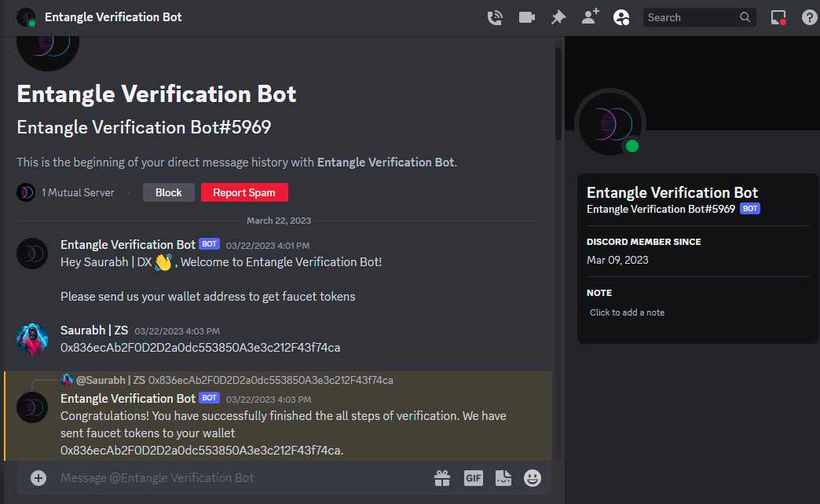
Task: Open the help icon
Action: point(809,17)
